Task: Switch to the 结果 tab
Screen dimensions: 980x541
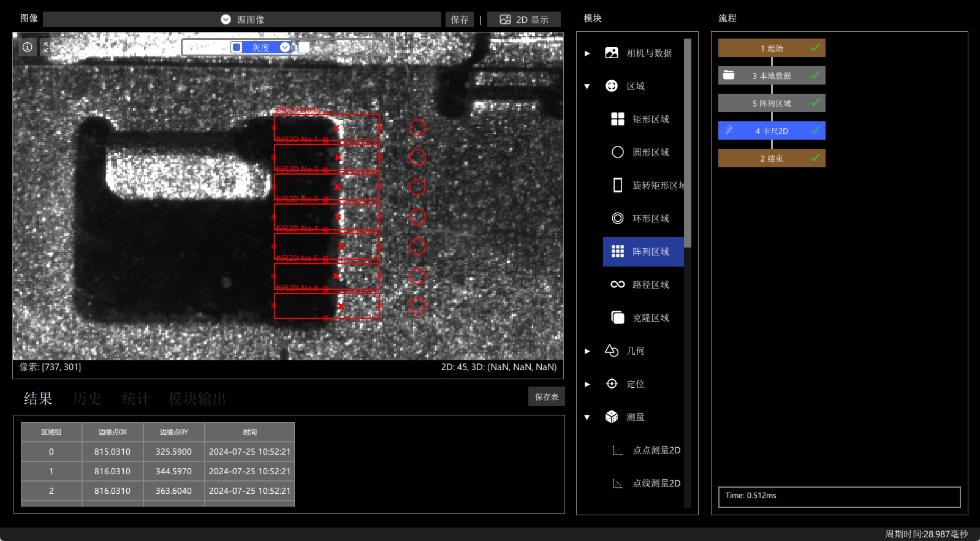Action: pos(38,398)
